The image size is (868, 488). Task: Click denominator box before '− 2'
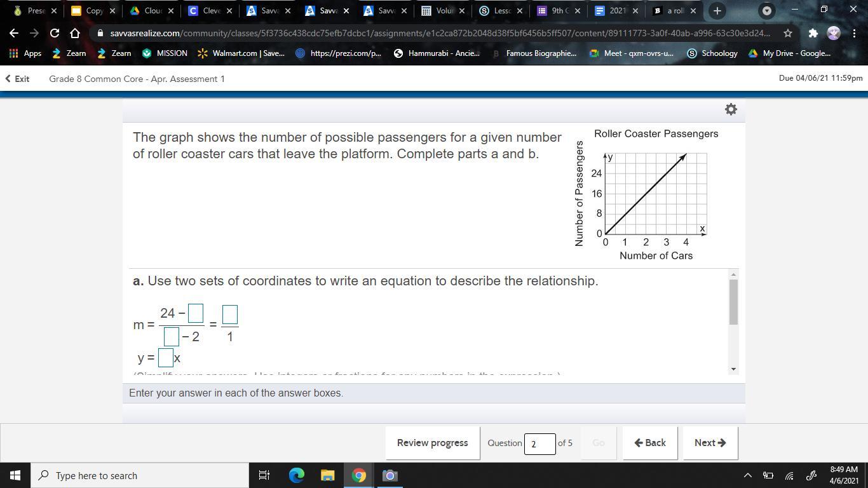point(171,336)
